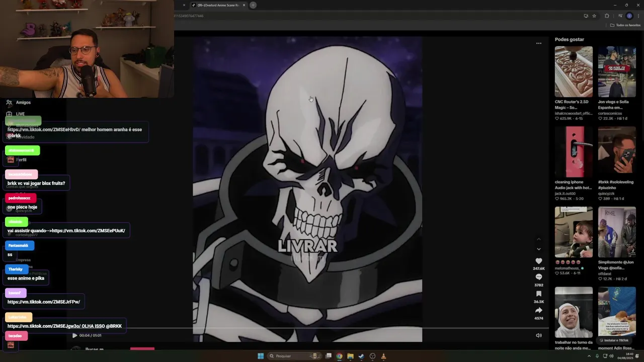Open the media control icon in Chrome toolbar

pyautogui.click(x=620, y=16)
